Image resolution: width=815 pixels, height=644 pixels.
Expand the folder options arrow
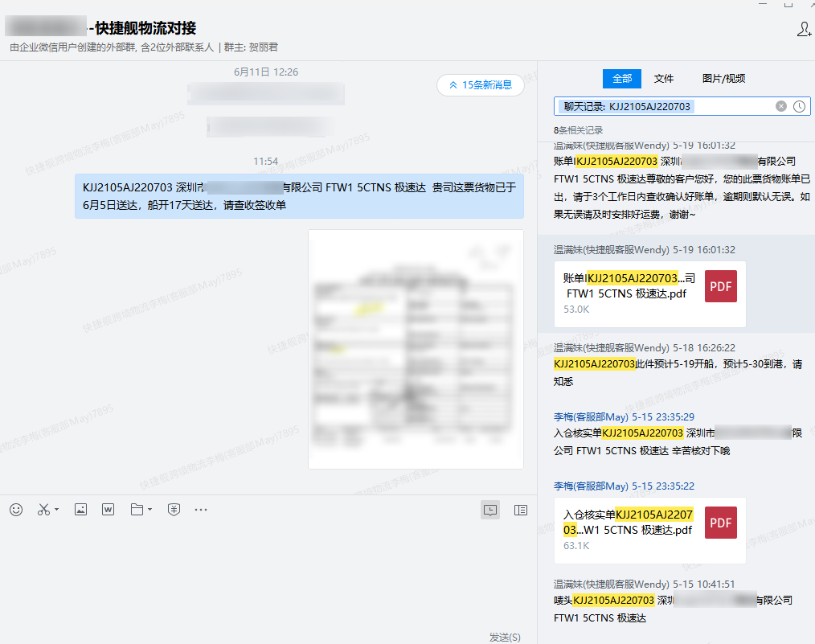149,510
